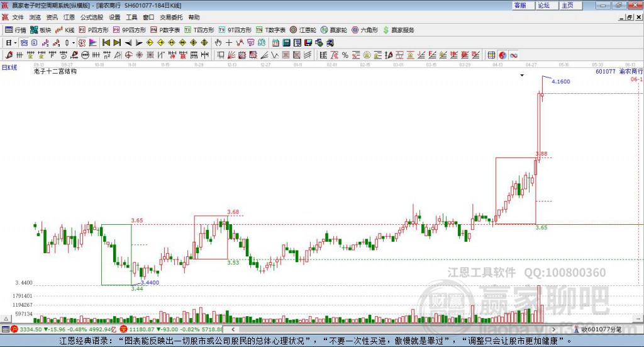This screenshot has width=644, height=347.
Task: Open the T数字表 tool
Action: (x=270, y=30)
